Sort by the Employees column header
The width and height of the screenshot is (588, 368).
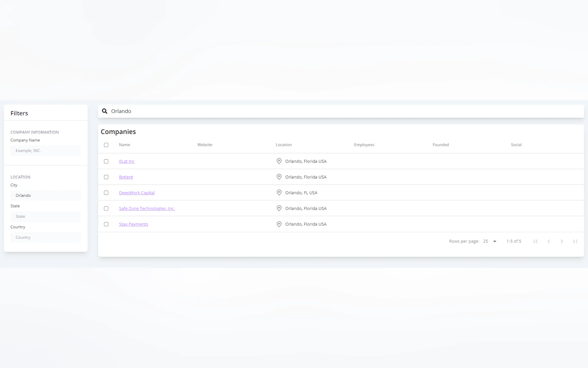click(x=364, y=145)
